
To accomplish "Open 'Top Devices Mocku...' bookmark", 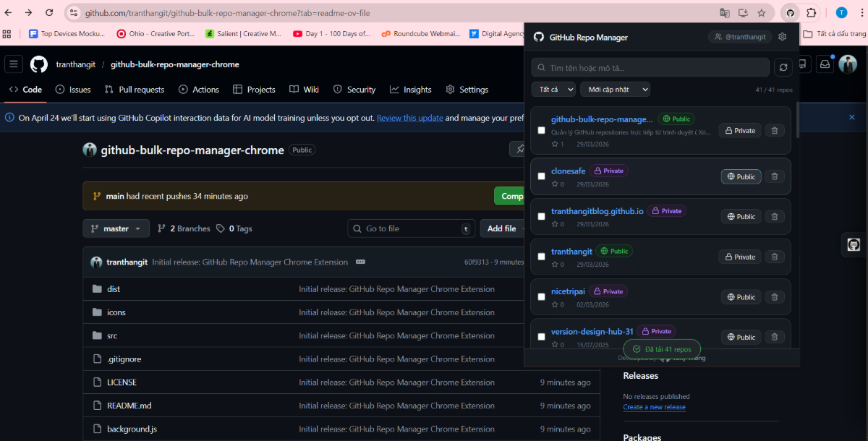I will (67, 33).
